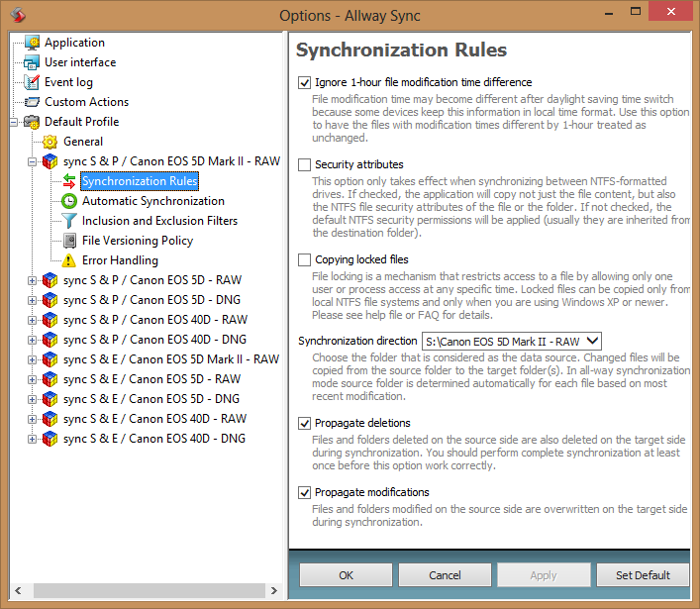Click cube icon of S & E Canon EOS 5D - DNG

pos(50,399)
